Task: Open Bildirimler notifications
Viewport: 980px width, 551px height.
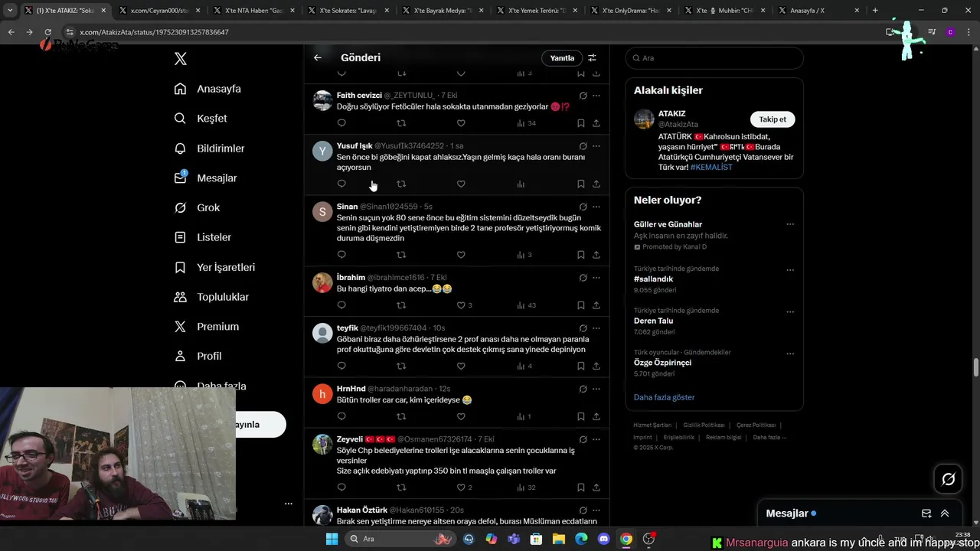Action: (x=209, y=148)
